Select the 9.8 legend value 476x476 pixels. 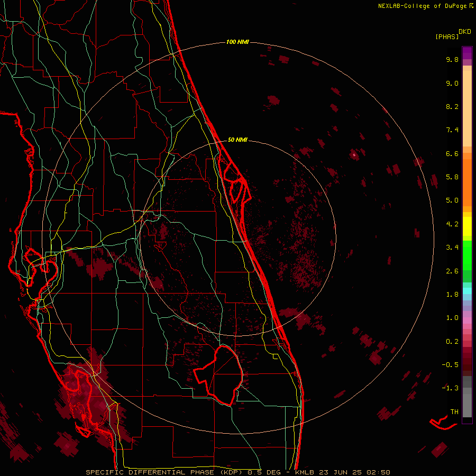coord(452,59)
